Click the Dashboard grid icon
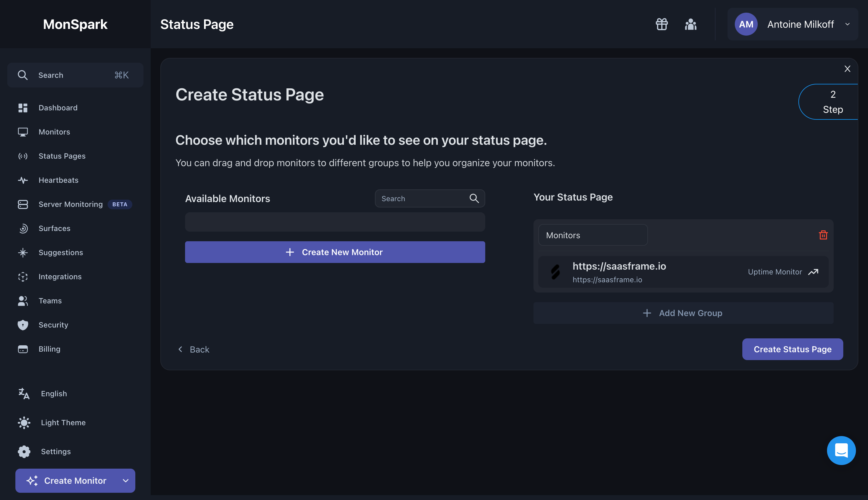The height and width of the screenshot is (500, 868). (x=23, y=108)
